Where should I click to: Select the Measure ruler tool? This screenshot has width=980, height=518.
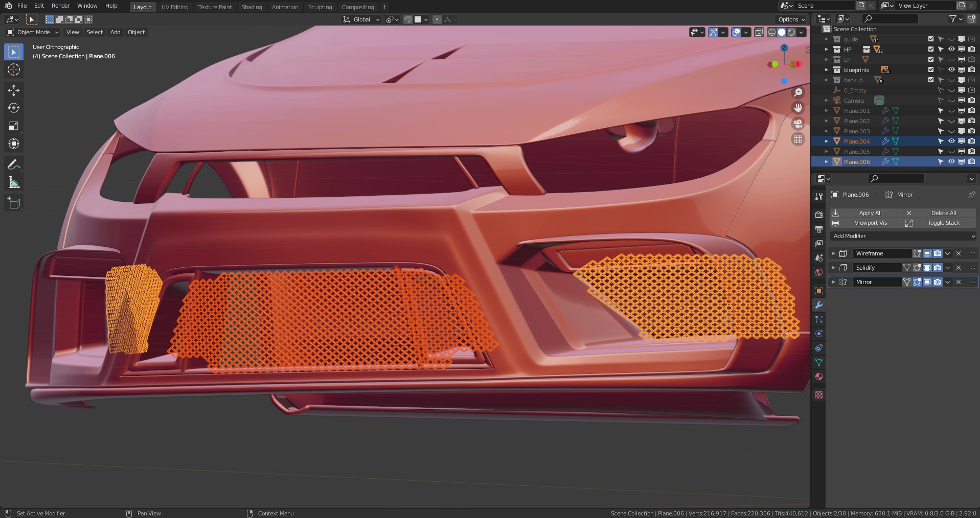click(x=14, y=182)
